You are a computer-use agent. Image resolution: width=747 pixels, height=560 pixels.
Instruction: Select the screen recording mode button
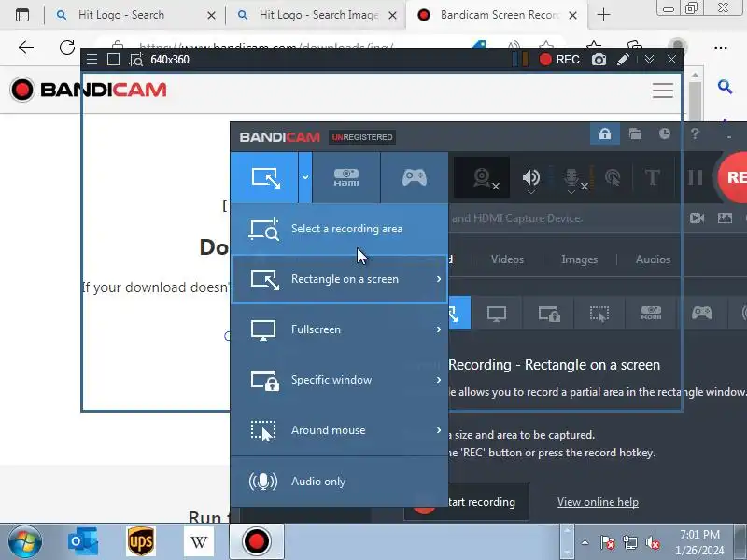tap(264, 177)
